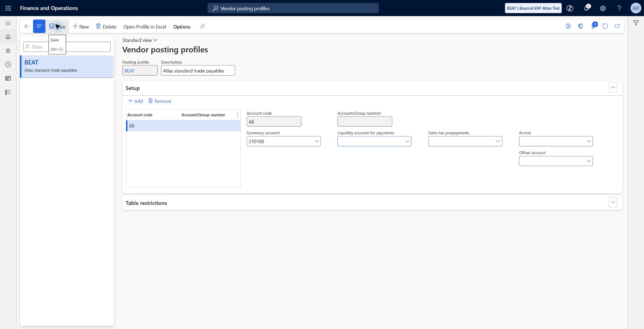Viewport: 644px width, 329px height.
Task: Open Liquidity account for payments dropdown
Action: point(407,141)
